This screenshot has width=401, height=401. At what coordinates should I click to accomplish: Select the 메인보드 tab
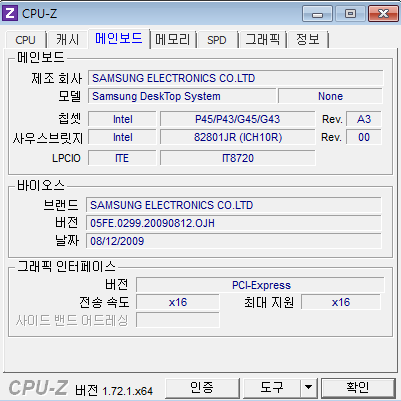pos(119,39)
